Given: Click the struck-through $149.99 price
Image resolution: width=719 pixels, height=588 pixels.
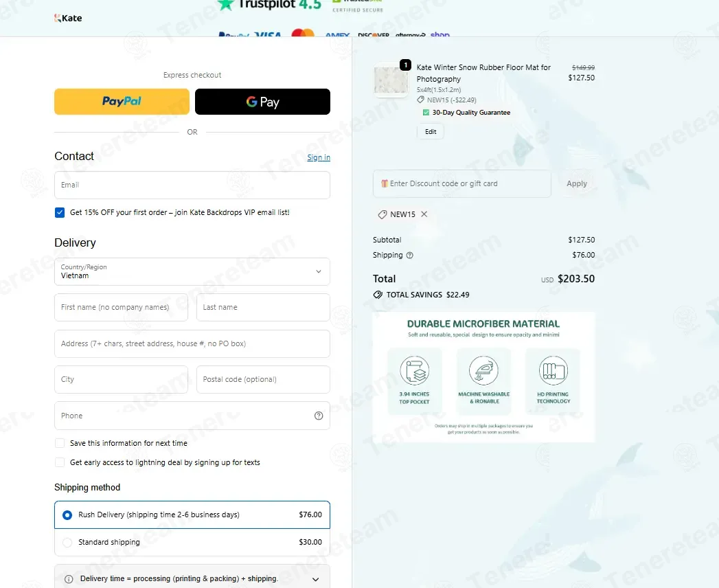Looking at the screenshot, I should (583, 67).
